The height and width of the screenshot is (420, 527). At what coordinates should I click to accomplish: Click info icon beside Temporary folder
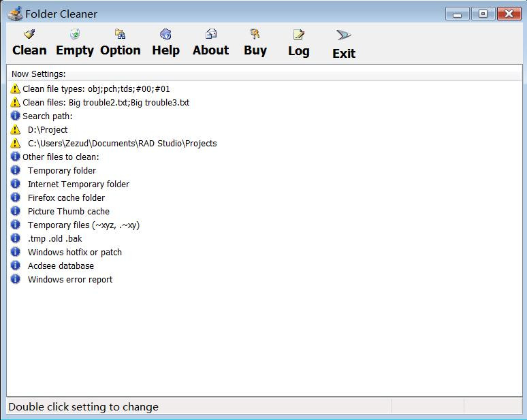[x=15, y=170]
